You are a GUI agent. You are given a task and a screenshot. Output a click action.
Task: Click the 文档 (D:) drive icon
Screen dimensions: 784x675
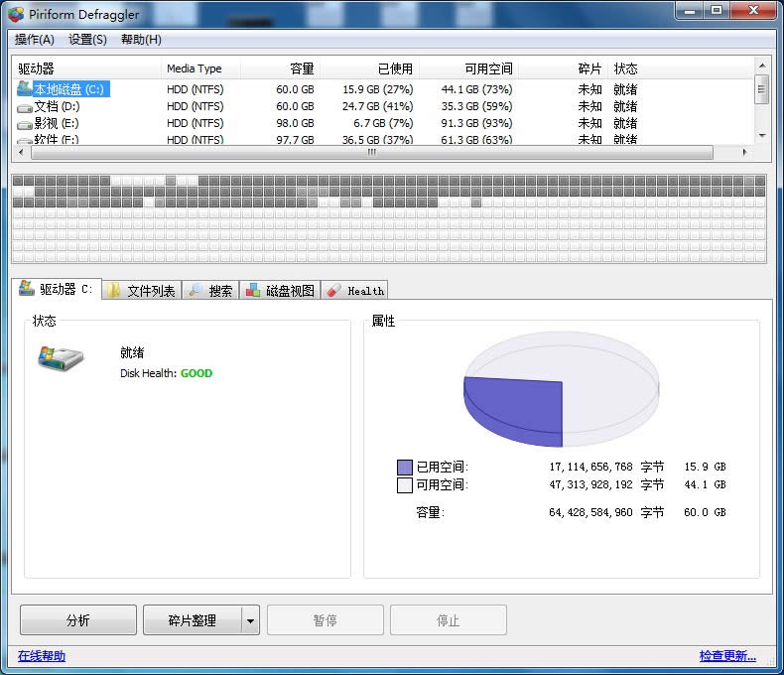25,106
